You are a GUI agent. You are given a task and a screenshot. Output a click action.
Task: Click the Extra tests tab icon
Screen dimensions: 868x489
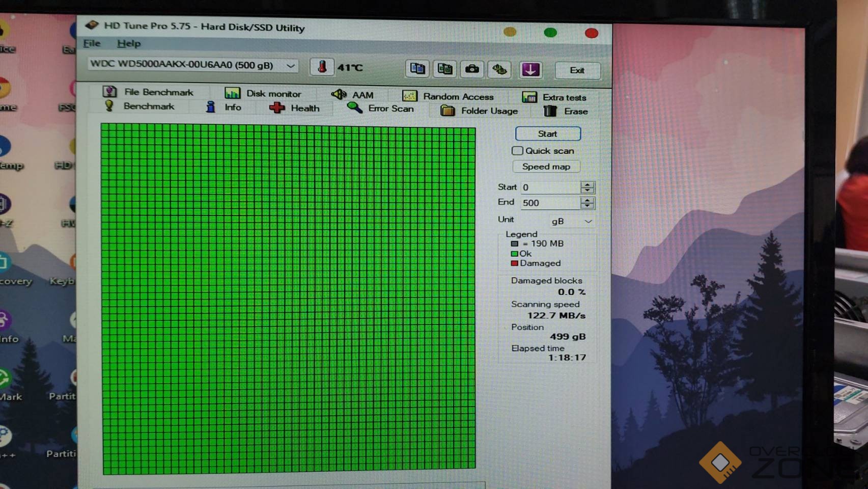click(x=529, y=97)
